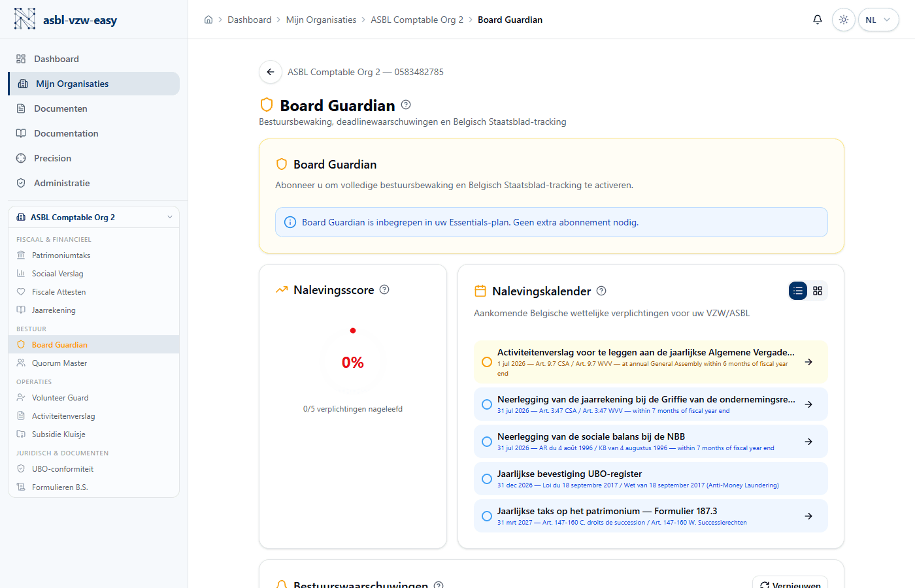Mark taks op patrimonium circle as done
The width and height of the screenshot is (915, 588).
click(487, 516)
